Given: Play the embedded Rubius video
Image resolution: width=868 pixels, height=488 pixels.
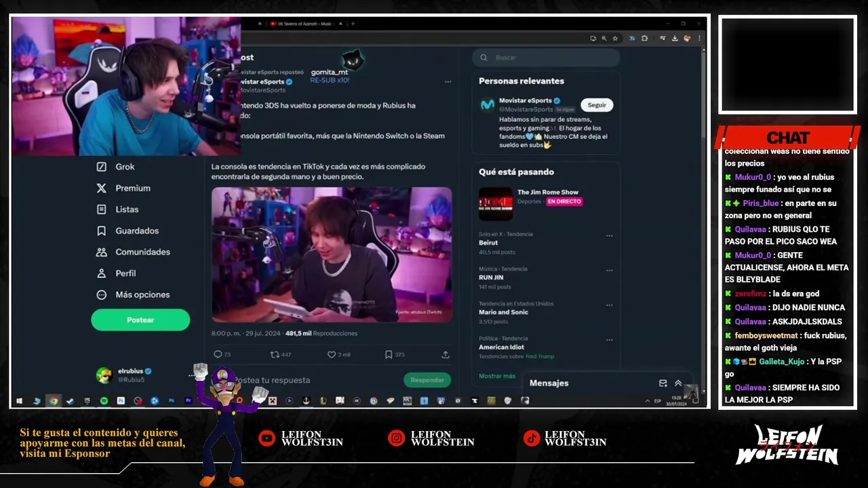Looking at the screenshot, I should pyautogui.click(x=332, y=255).
